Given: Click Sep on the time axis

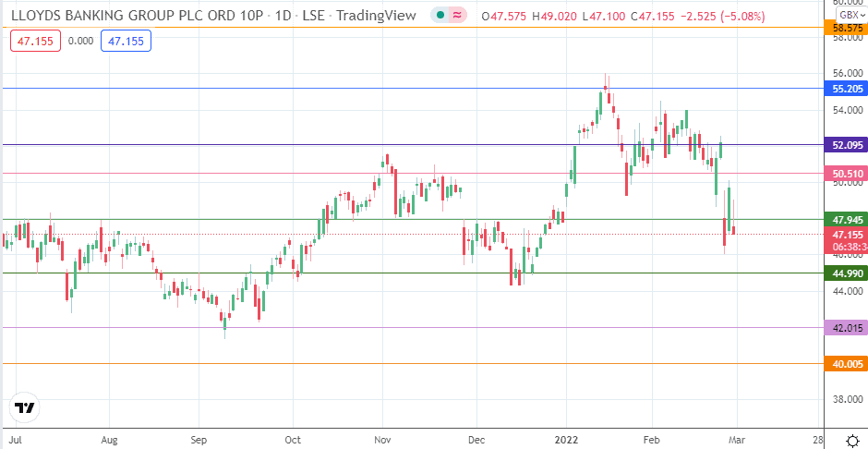Looking at the screenshot, I should 199,440.
